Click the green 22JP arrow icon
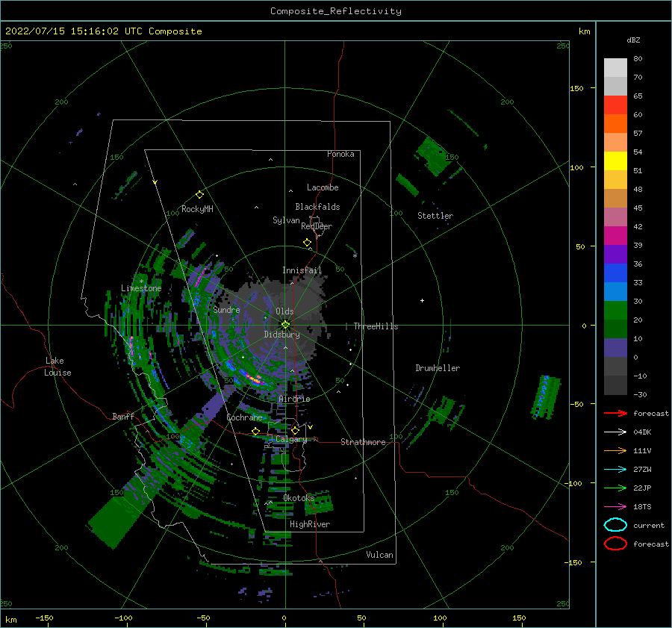 click(x=615, y=488)
